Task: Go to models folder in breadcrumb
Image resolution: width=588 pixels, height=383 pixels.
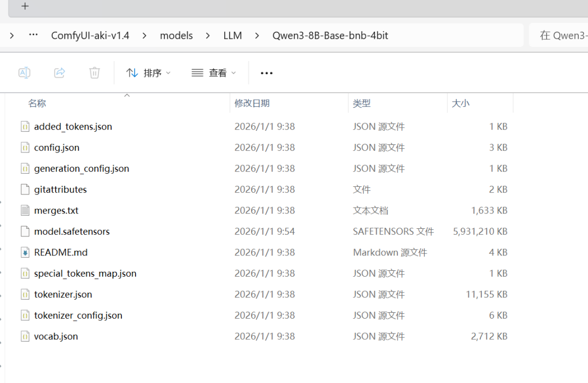Action: (176, 35)
